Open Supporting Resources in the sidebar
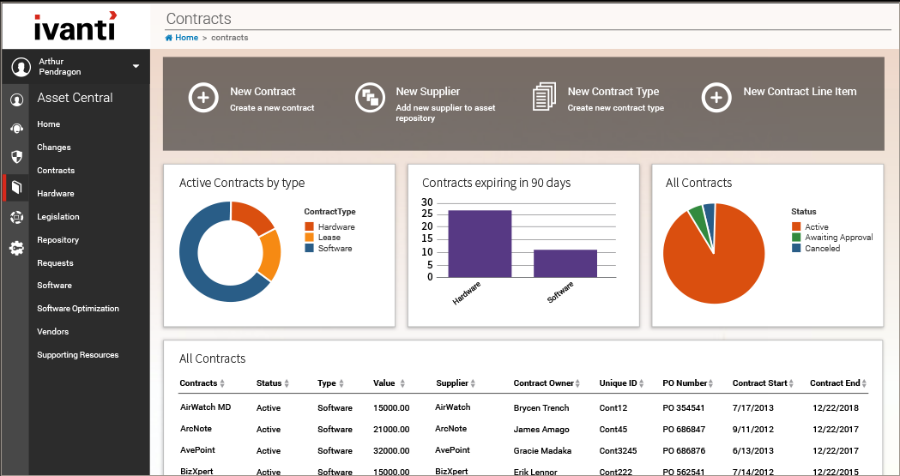This screenshot has height=476, width=900. tap(77, 355)
